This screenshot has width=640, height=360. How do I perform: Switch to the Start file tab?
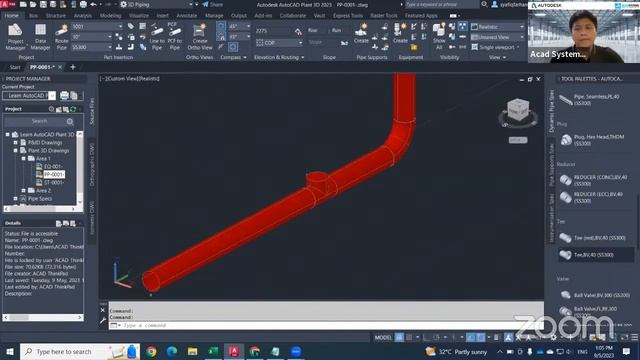[15, 67]
